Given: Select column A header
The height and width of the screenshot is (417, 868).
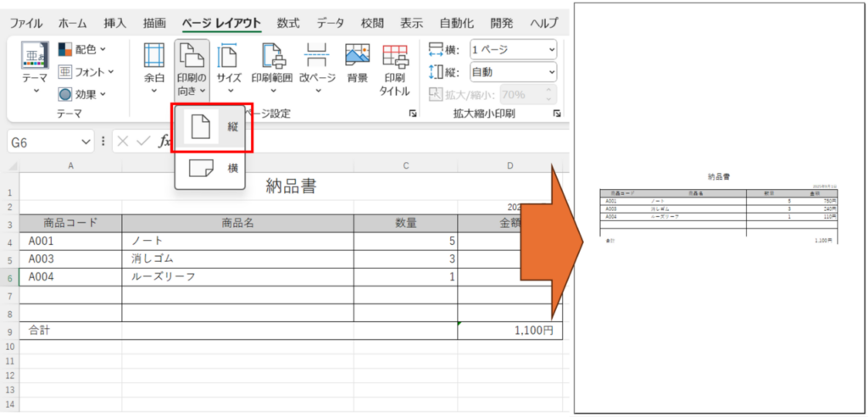Looking at the screenshot, I should [70, 166].
